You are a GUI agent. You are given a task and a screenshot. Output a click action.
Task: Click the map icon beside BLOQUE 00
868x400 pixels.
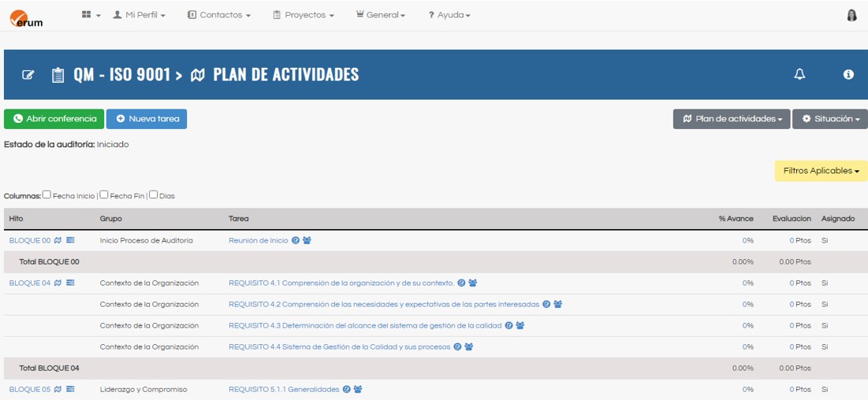58,240
